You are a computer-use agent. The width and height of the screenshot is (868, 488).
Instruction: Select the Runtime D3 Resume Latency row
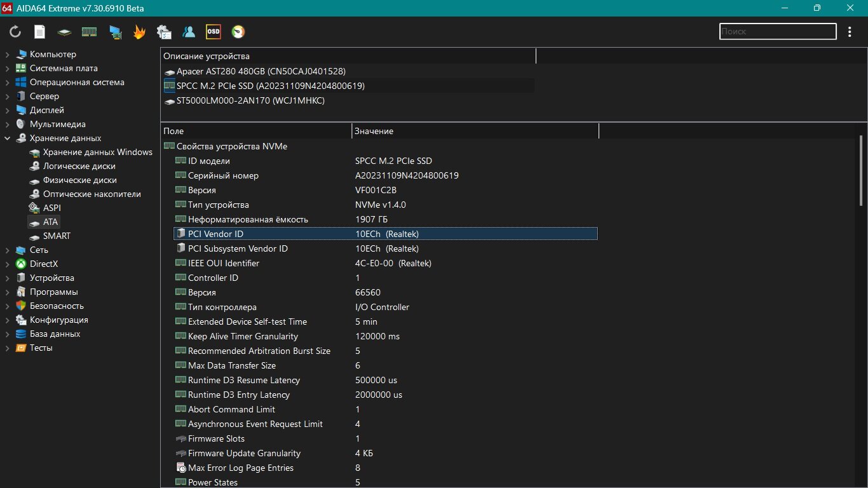pos(386,381)
